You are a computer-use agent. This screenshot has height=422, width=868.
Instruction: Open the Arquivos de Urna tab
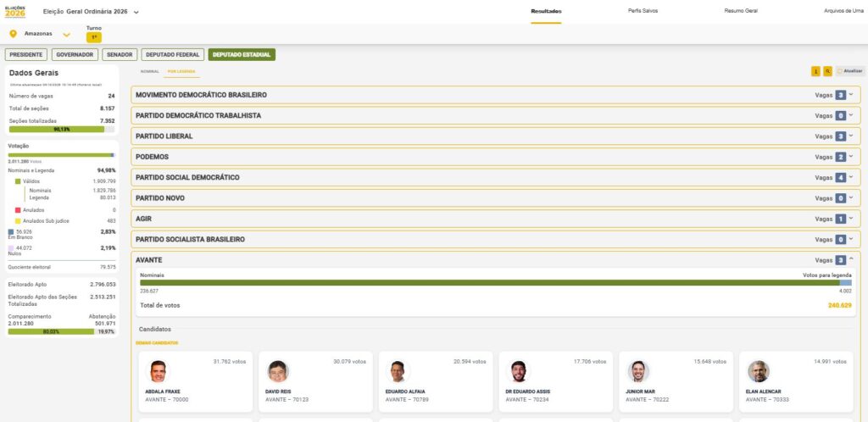(x=845, y=11)
